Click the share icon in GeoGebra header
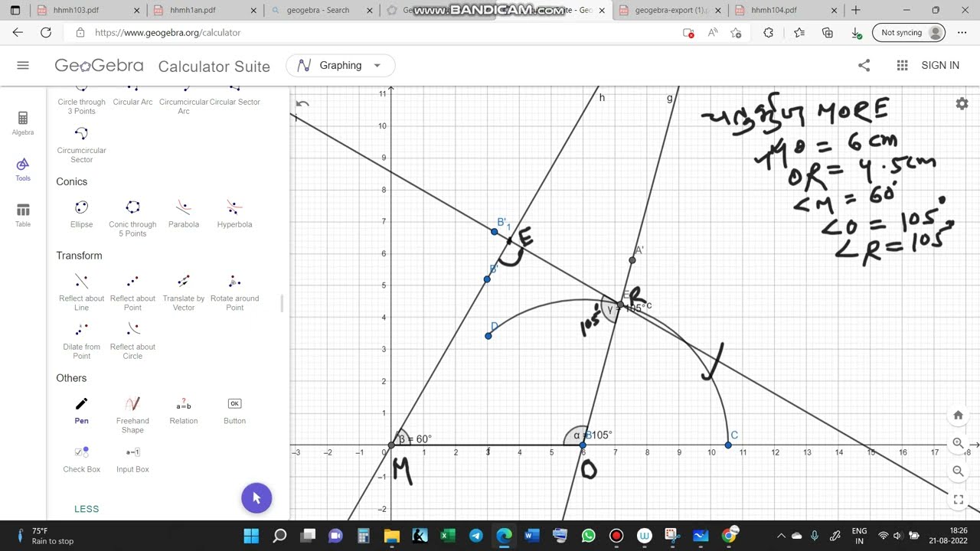 click(x=864, y=66)
